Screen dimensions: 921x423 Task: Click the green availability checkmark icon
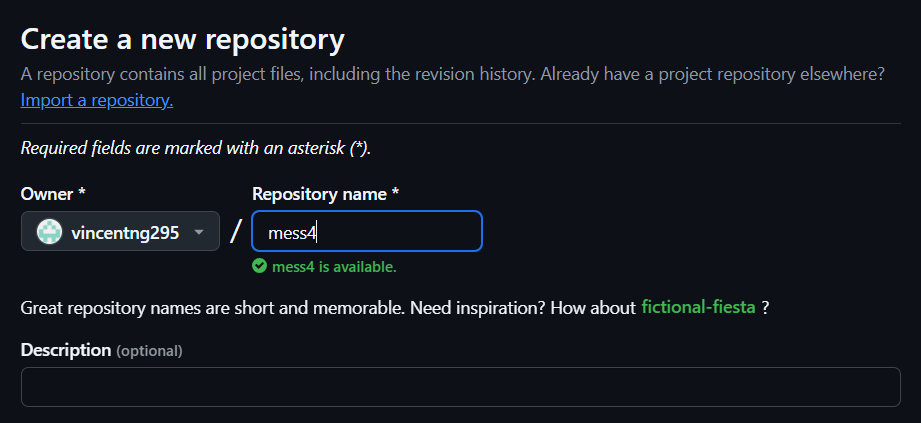[259, 266]
